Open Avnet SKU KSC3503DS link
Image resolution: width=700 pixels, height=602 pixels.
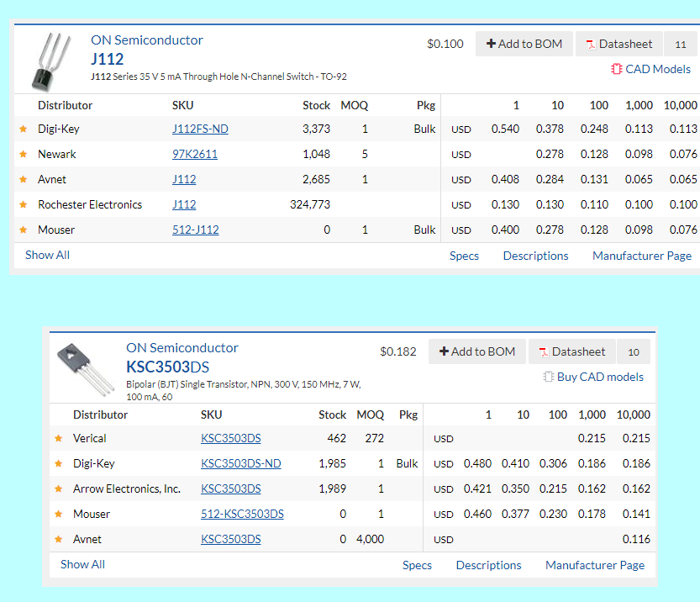(x=231, y=540)
